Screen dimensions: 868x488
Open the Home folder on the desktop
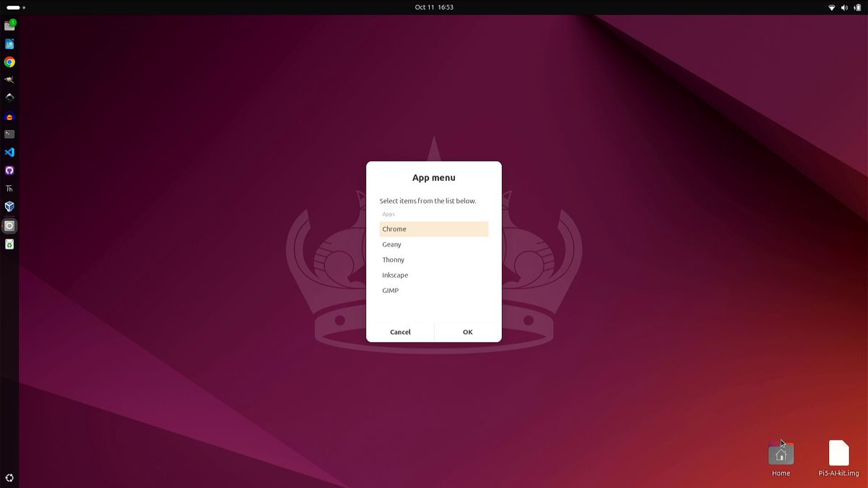pyautogui.click(x=780, y=455)
